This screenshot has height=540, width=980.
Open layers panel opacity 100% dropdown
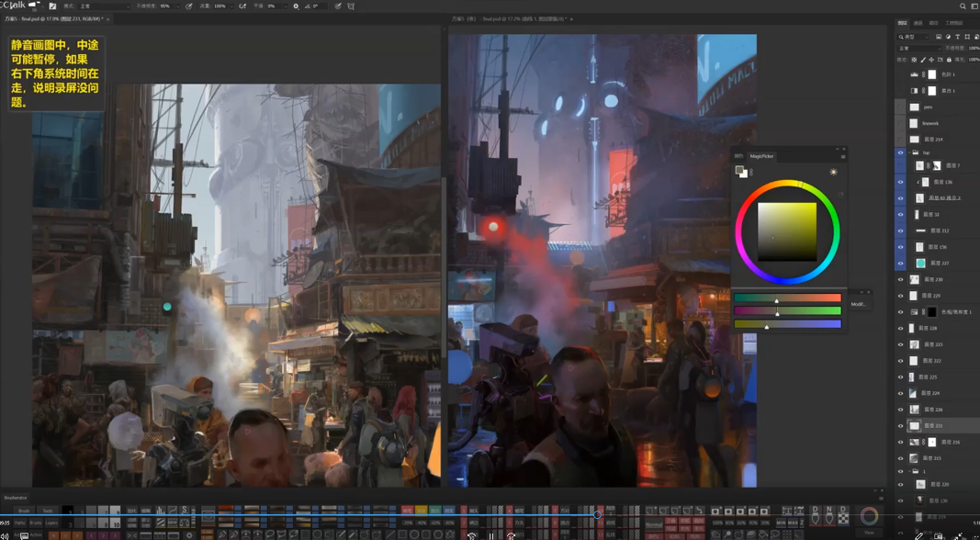(x=974, y=48)
